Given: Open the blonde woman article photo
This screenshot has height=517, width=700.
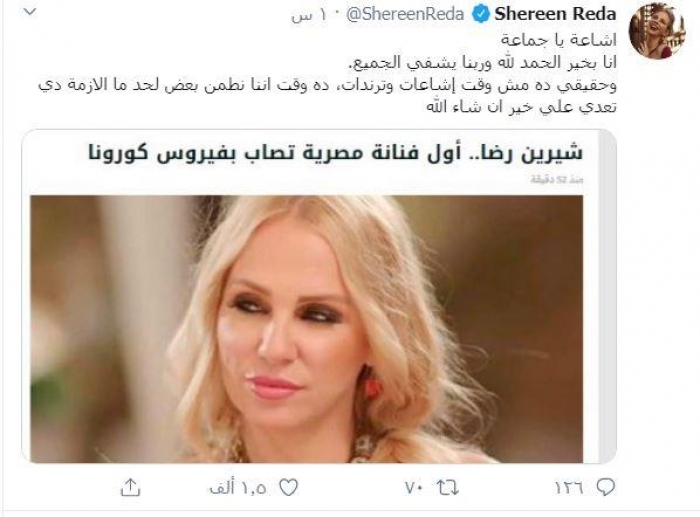Looking at the screenshot, I should (x=306, y=329).
